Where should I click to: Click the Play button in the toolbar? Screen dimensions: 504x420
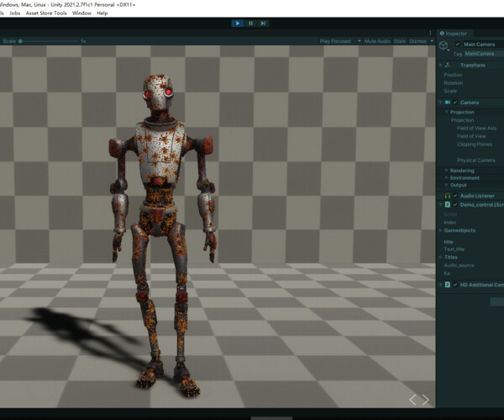[238, 24]
